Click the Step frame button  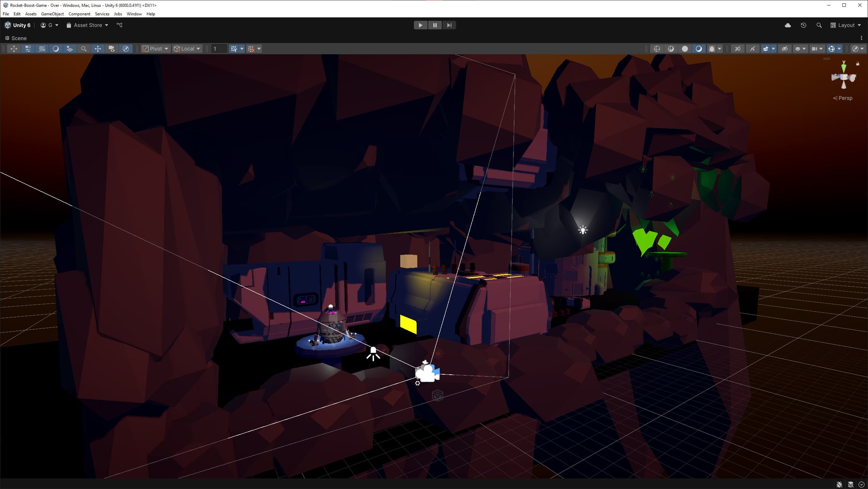449,25
